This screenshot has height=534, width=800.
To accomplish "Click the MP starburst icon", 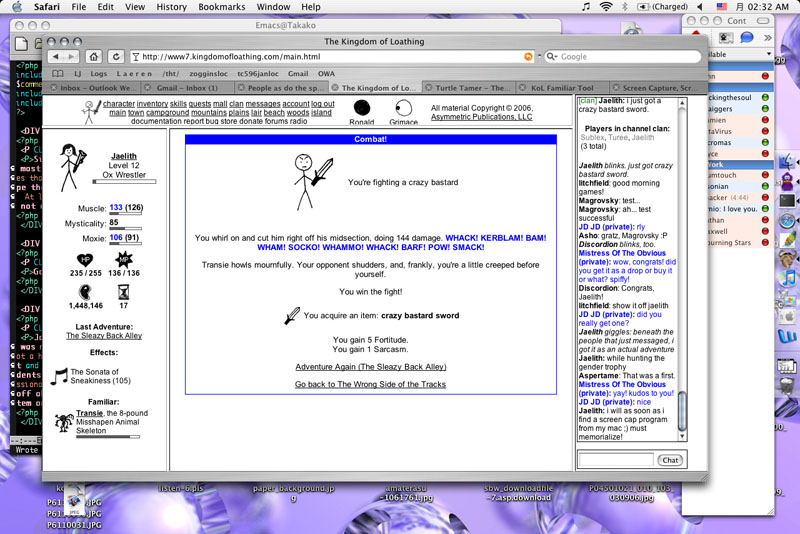I will click(x=123, y=260).
